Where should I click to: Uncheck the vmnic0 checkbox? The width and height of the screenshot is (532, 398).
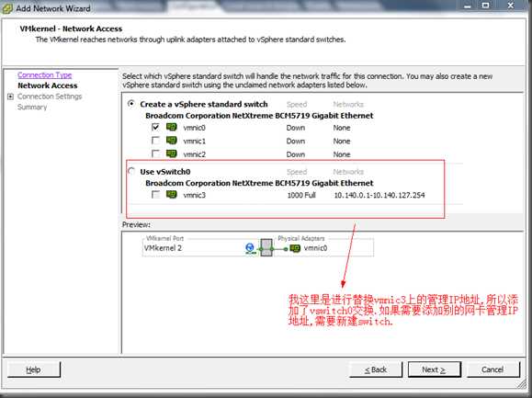pos(155,128)
